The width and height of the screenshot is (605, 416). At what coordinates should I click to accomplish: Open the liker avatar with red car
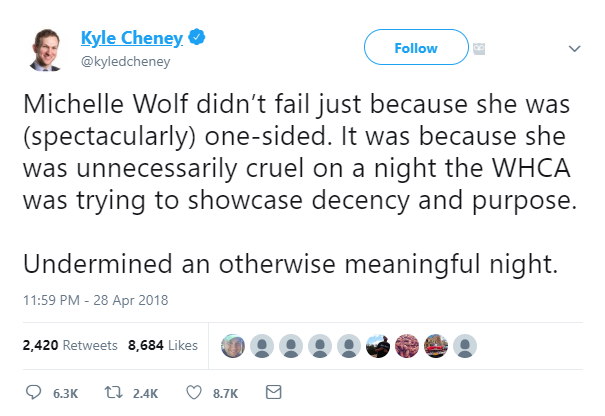[436, 346]
